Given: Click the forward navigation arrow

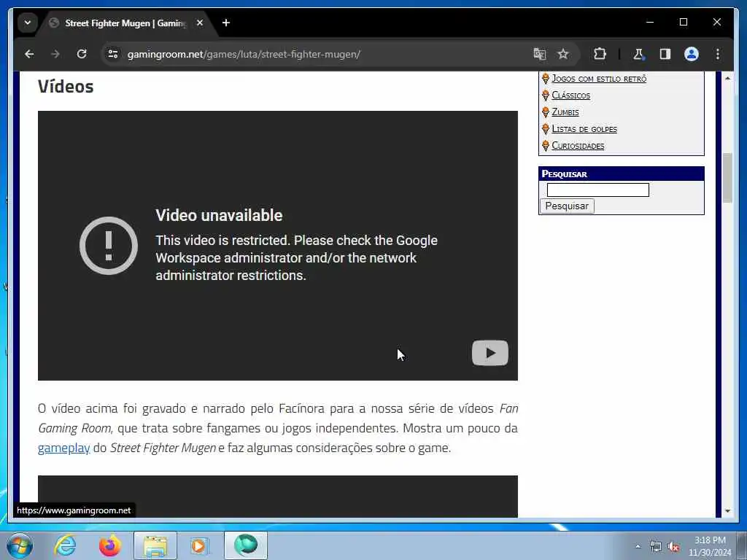Looking at the screenshot, I should [55, 54].
